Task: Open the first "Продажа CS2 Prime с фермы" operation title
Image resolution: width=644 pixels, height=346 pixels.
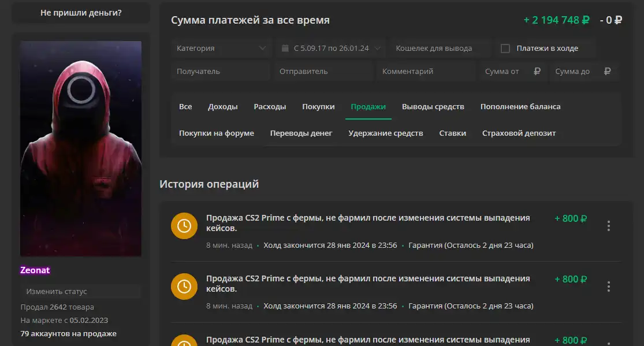Action: click(x=368, y=223)
